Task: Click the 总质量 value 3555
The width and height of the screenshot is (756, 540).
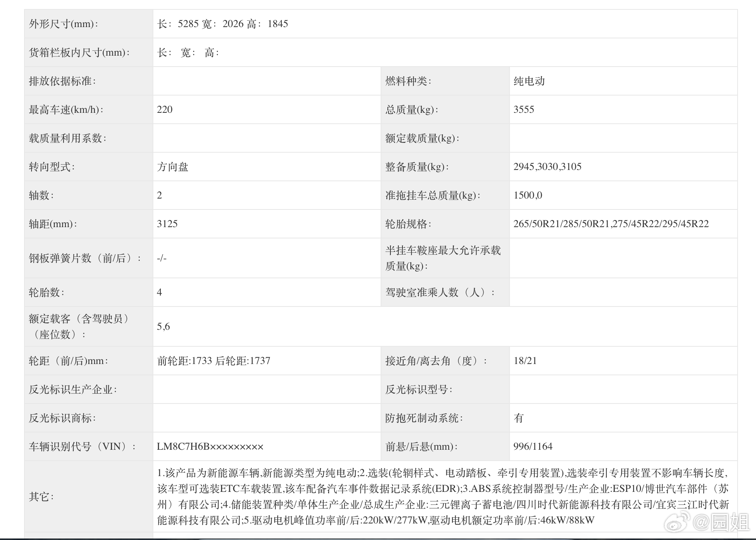Action: point(523,110)
